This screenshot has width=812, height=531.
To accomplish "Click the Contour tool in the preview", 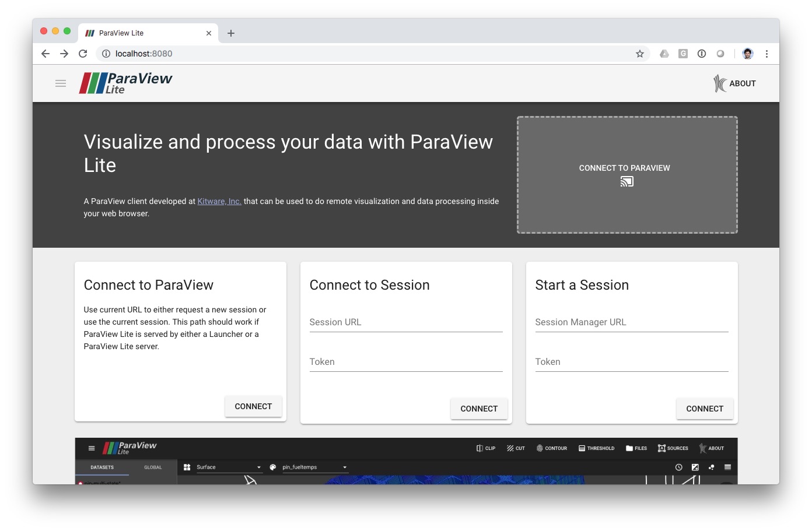I will (551, 448).
